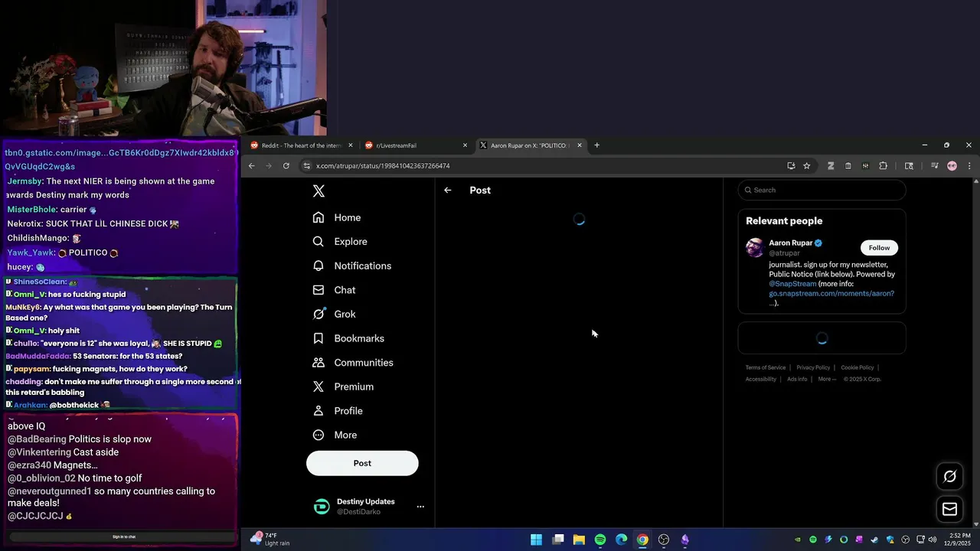Open Chrome three-dot menu
980x551 pixels.
tap(969, 165)
